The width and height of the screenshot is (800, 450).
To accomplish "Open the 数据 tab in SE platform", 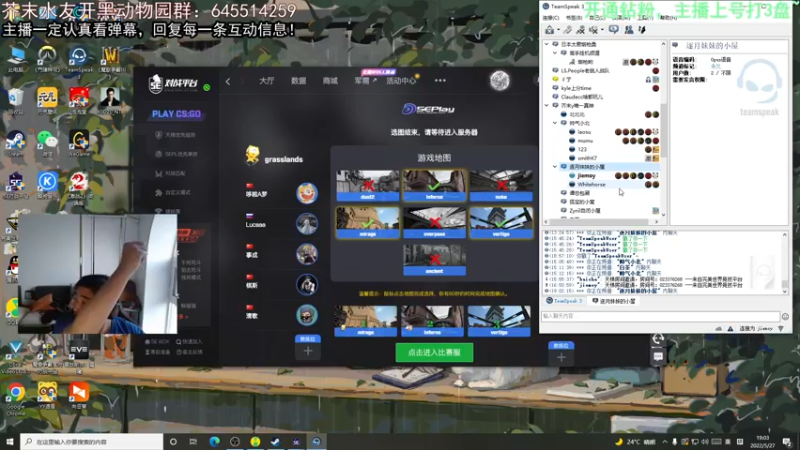I will click(x=298, y=81).
